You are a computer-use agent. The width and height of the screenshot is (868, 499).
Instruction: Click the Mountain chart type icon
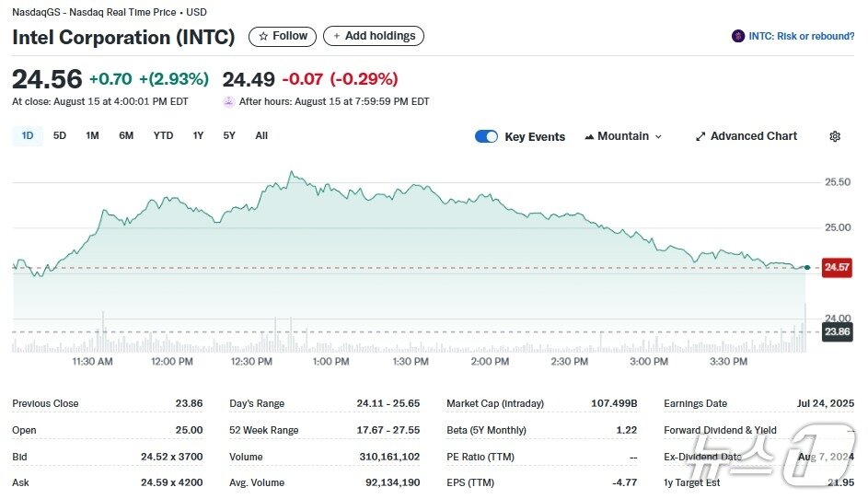[588, 136]
